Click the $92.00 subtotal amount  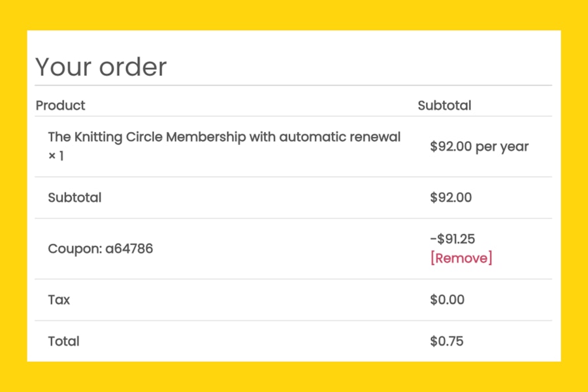click(451, 197)
